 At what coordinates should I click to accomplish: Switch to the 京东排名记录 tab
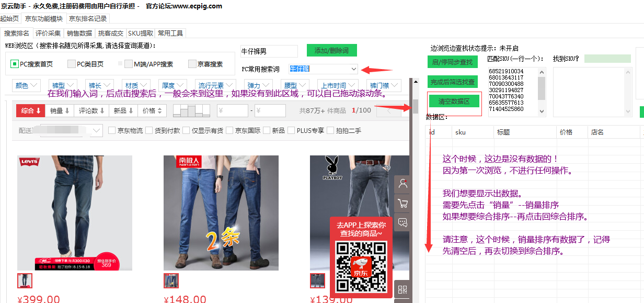(x=88, y=19)
